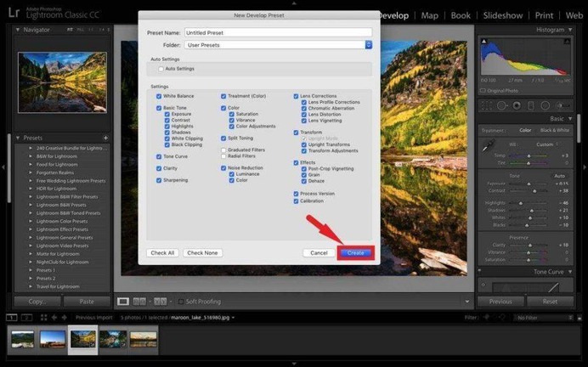
Task: Collapse the Tone Curve panel triangle
Action: click(x=570, y=272)
